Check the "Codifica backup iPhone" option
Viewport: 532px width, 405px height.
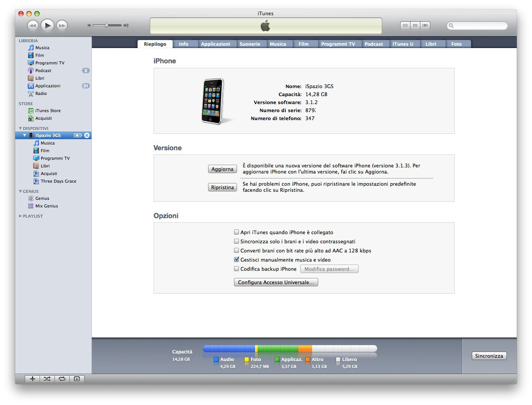pos(236,269)
